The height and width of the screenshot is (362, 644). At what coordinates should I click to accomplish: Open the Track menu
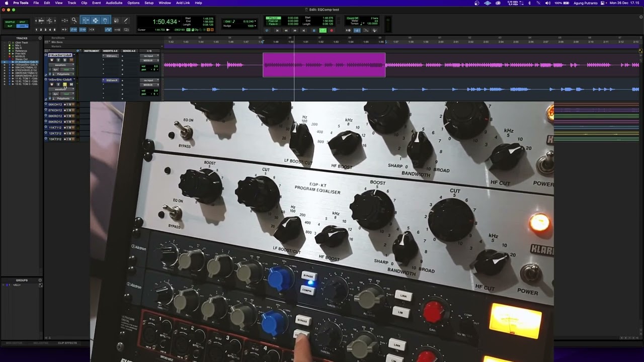pyautogui.click(x=72, y=3)
